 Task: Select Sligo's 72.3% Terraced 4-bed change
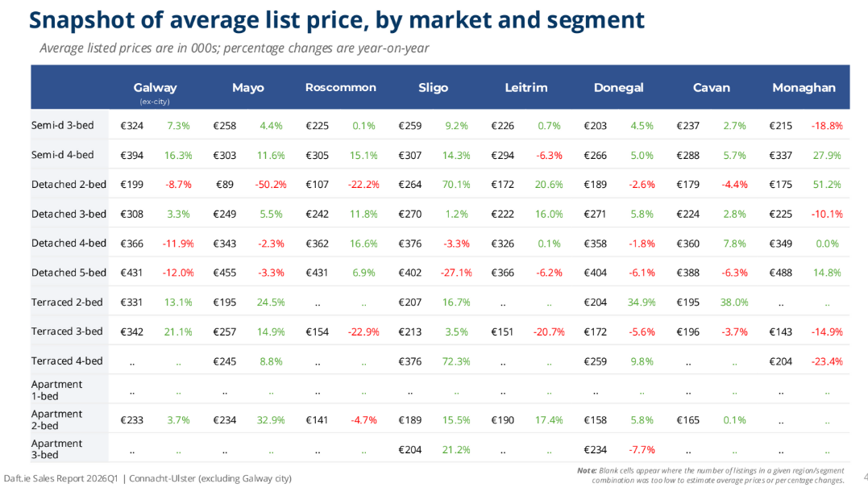tap(456, 361)
